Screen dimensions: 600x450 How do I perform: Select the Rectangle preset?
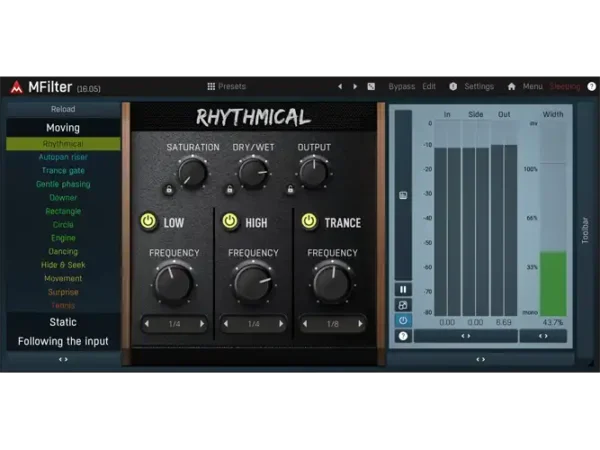click(x=63, y=211)
